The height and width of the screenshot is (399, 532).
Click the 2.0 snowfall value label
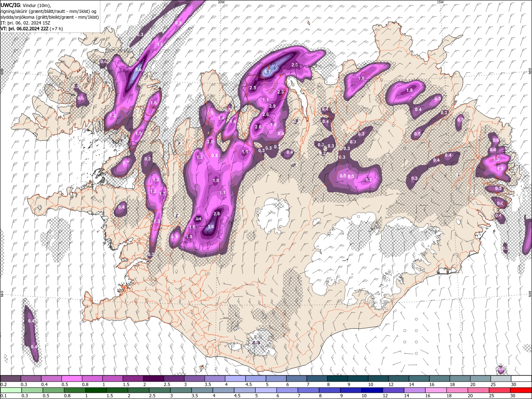coord(210,142)
